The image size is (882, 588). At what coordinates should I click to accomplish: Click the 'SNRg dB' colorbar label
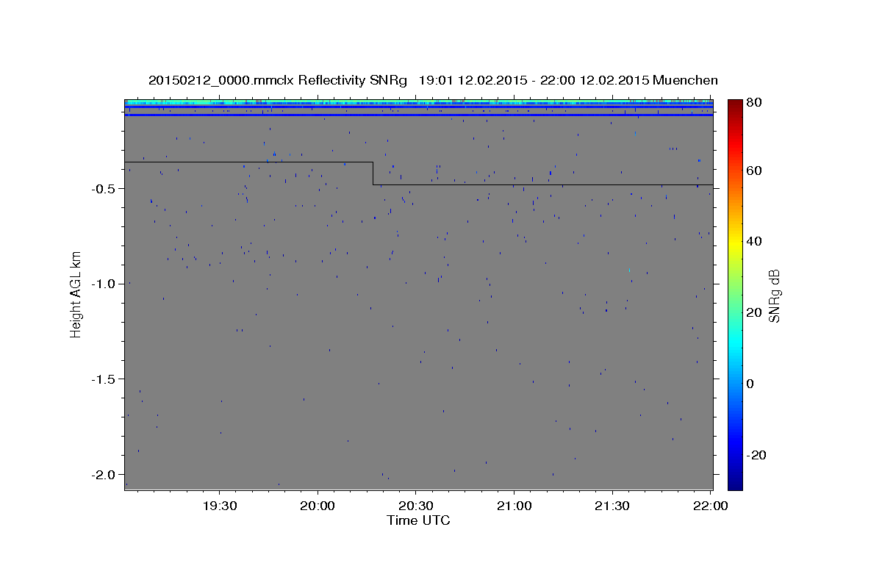click(773, 295)
